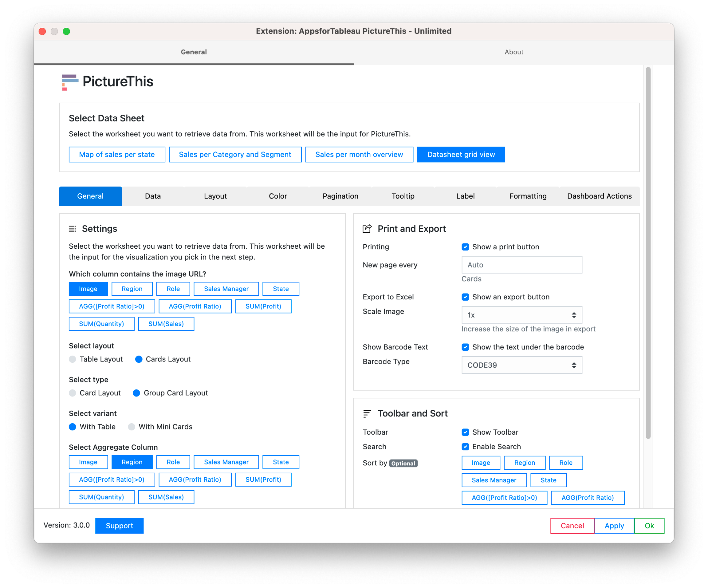Choose With Mini Cards variant
Screen dimensions: 708x588
click(132, 427)
